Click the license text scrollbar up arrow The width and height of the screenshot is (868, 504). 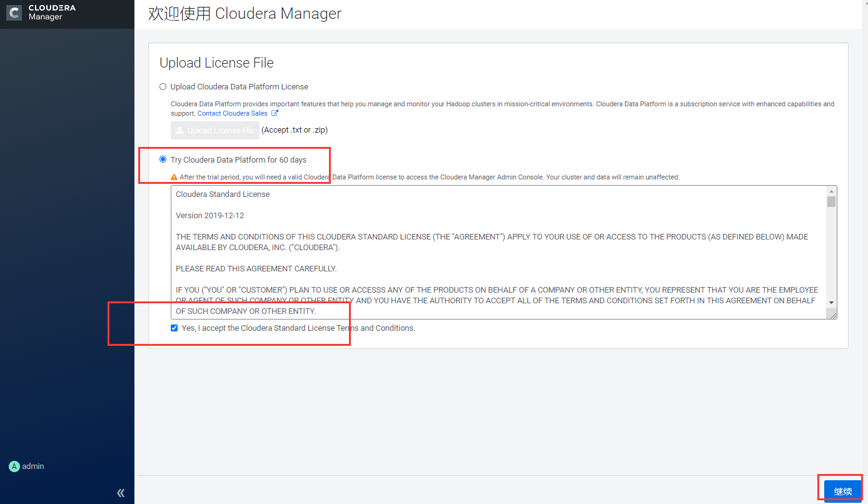831,191
